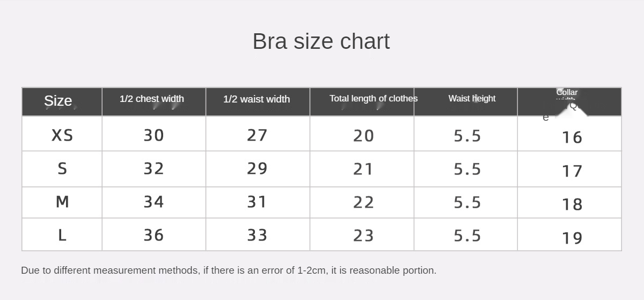This screenshot has width=644, height=300.
Task: Click the 1/2 chest width header
Action: point(152,99)
